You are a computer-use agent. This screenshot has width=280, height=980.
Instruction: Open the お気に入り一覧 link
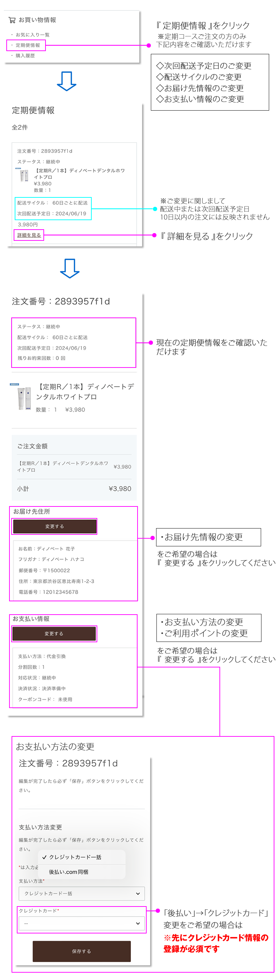click(32, 35)
